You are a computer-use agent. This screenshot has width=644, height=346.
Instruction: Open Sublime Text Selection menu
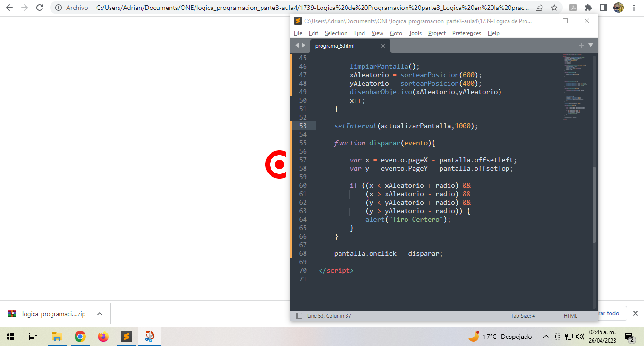coord(336,33)
